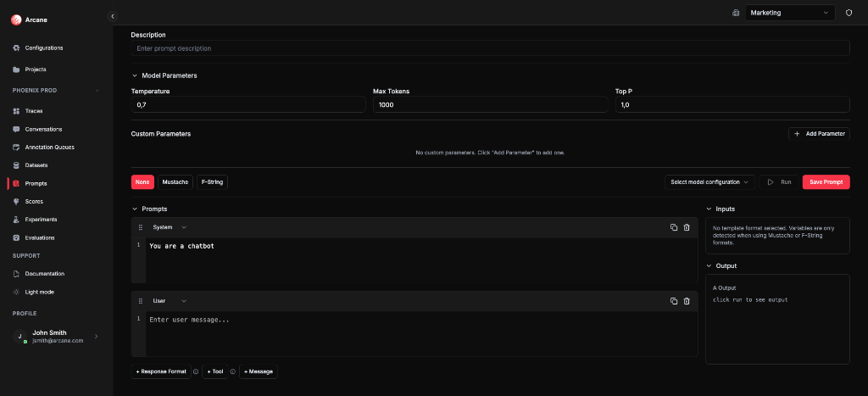This screenshot has width=868, height=396.
Task: Change the System role dropdown
Action: [170, 227]
